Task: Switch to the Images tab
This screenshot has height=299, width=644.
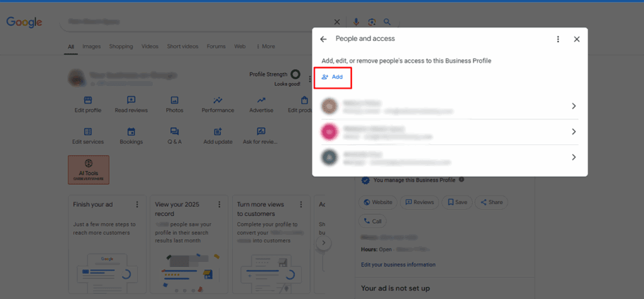Action: tap(91, 46)
